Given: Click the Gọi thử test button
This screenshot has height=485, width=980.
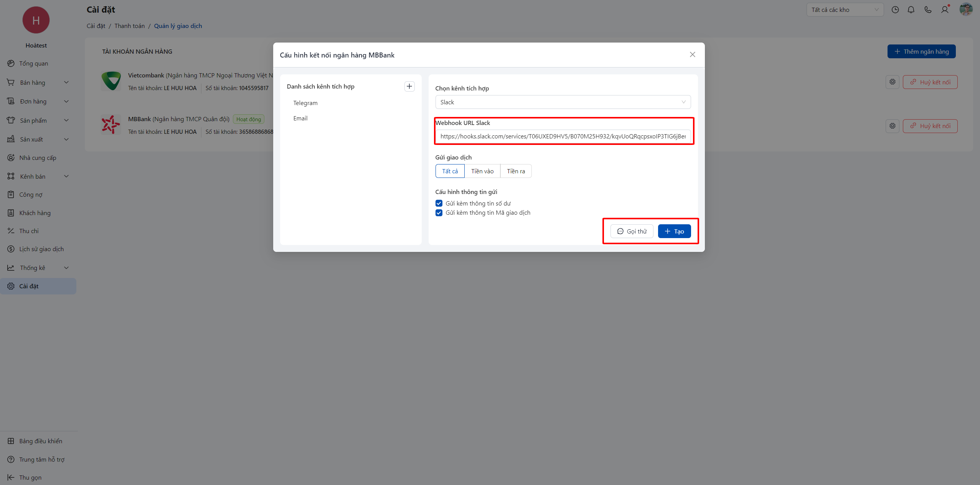Looking at the screenshot, I should 632,231.
